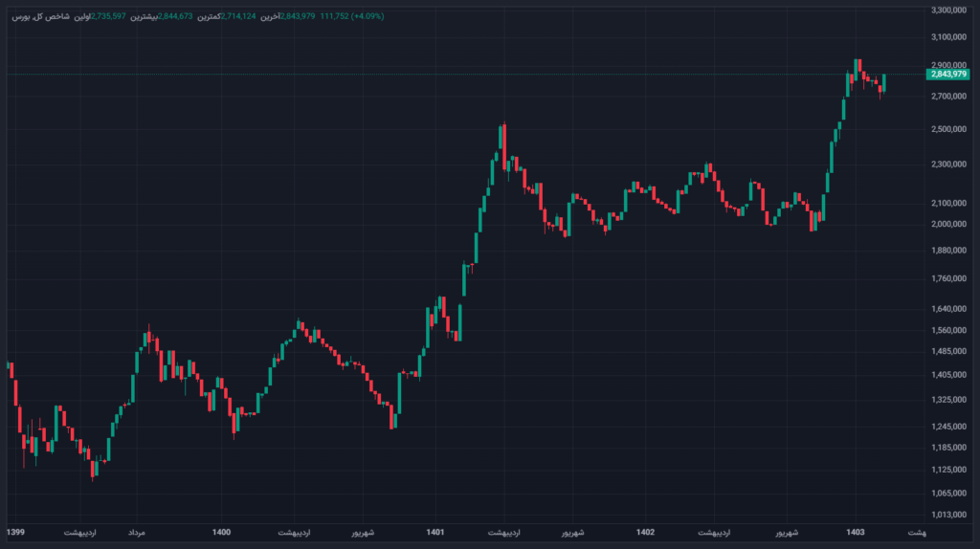
Task: Click the 2,500,000 price axis label
Action: click(x=948, y=129)
